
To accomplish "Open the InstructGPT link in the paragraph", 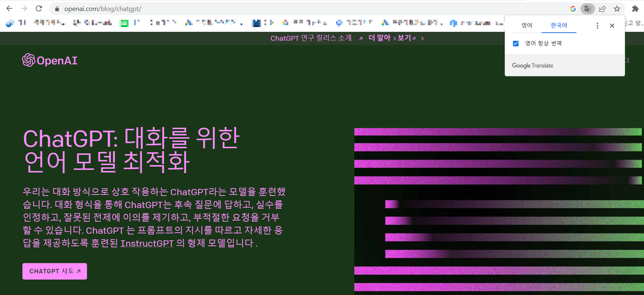I will coord(147,244).
